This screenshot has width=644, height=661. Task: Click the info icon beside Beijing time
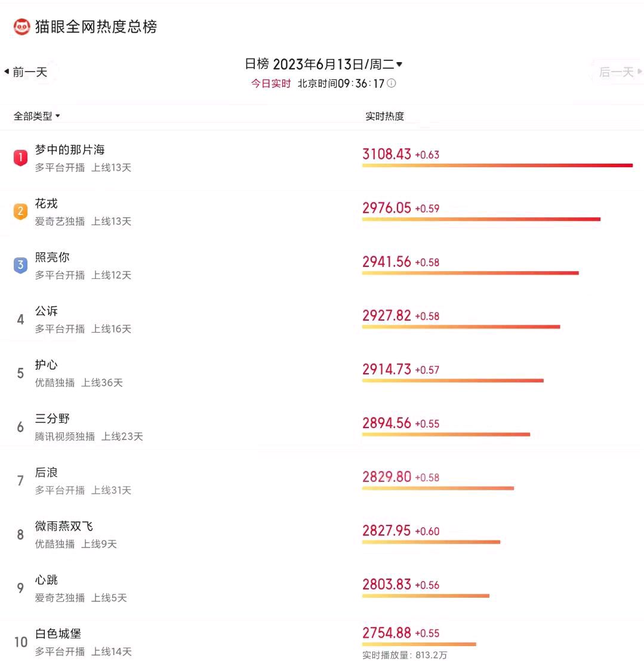[x=392, y=84]
